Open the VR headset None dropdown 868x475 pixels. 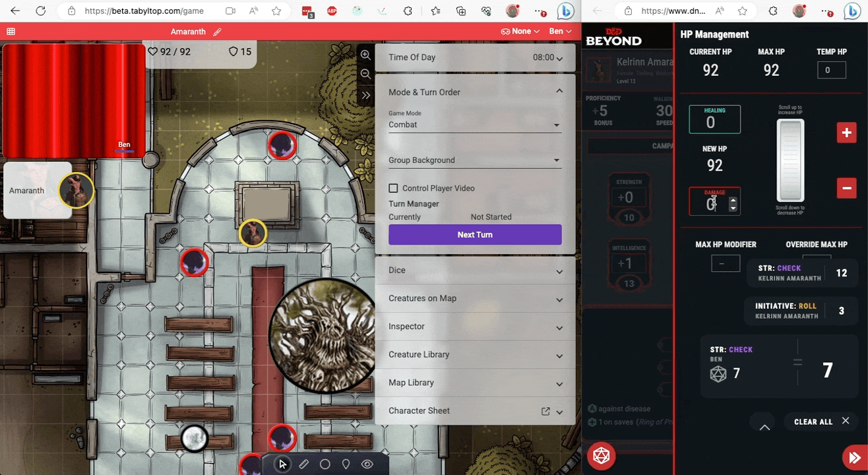pyautogui.click(x=520, y=31)
